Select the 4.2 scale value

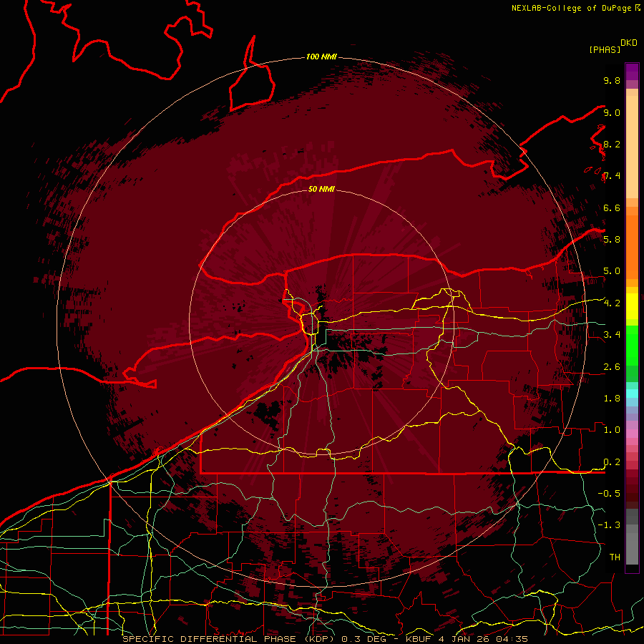pyautogui.click(x=612, y=303)
